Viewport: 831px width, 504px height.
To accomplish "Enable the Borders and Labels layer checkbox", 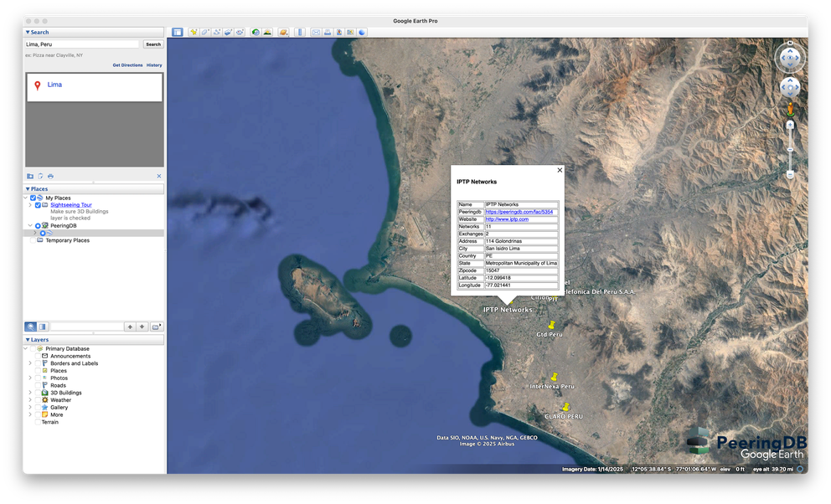I will [38, 363].
